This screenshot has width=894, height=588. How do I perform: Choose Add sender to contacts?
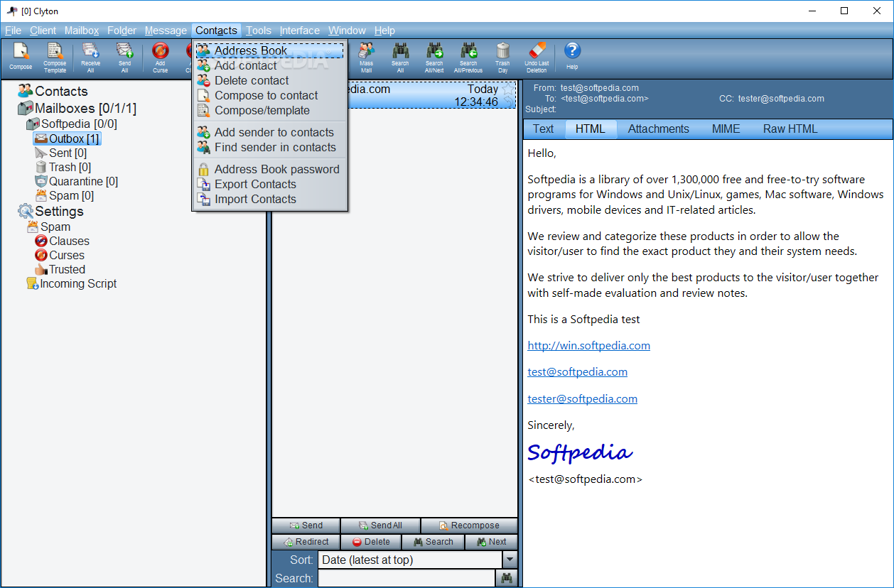coord(270,132)
